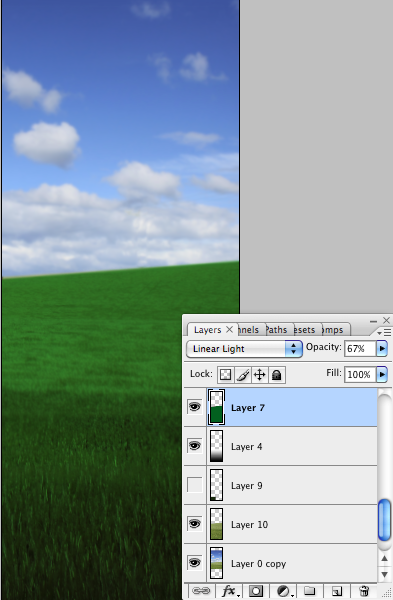Image resolution: width=393 pixels, height=600 pixels.
Task: Open the layer style fx menu
Action: (x=230, y=591)
